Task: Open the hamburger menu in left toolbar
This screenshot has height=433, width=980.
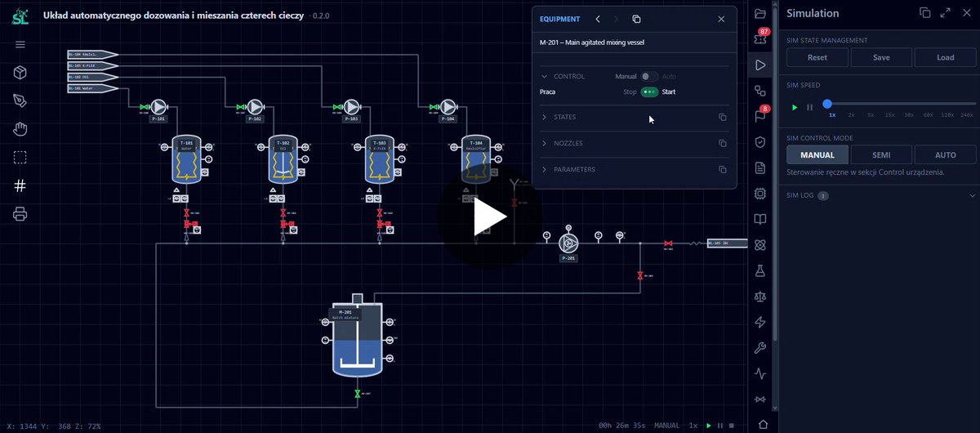Action: point(20,44)
